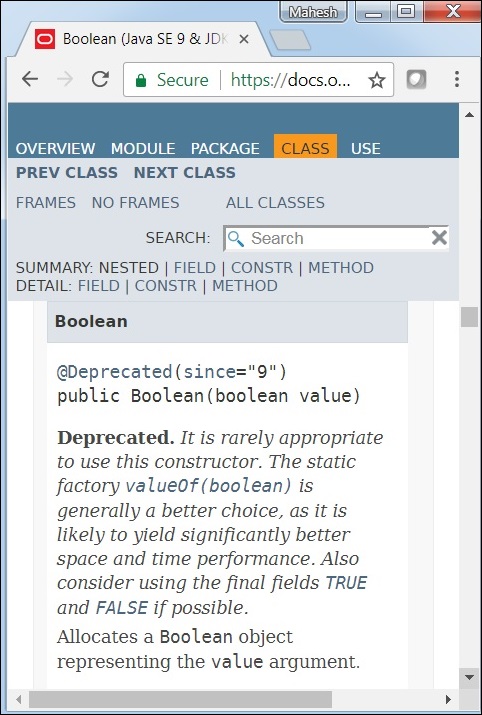The image size is (482, 715).
Task: Go to NEXT CLASS link
Action: (x=185, y=173)
